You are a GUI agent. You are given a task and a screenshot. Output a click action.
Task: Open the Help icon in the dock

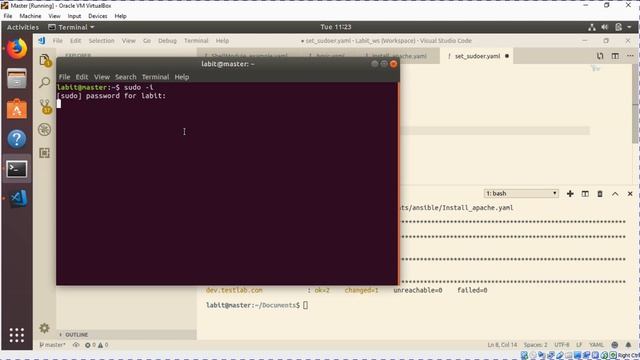tap(17, 139)
